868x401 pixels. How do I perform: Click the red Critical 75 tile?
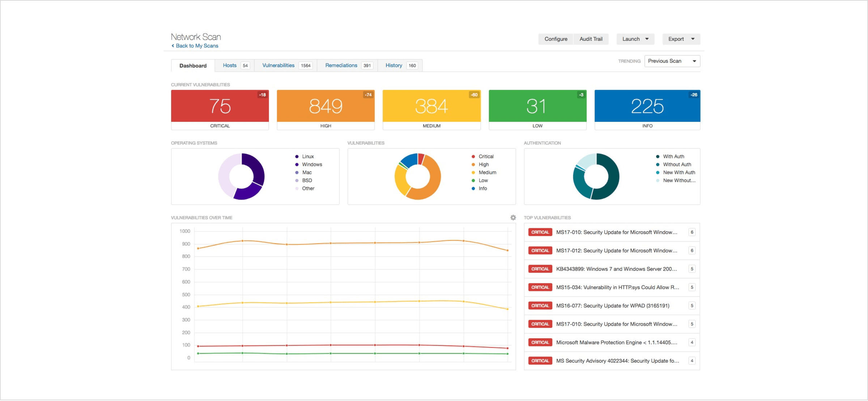(x=220, y=106)
